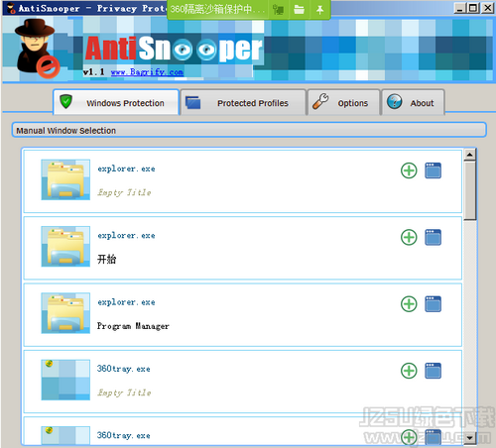Click question globe icon on About tab
This screenshot has width=496, height=448.
click(394, 101)
